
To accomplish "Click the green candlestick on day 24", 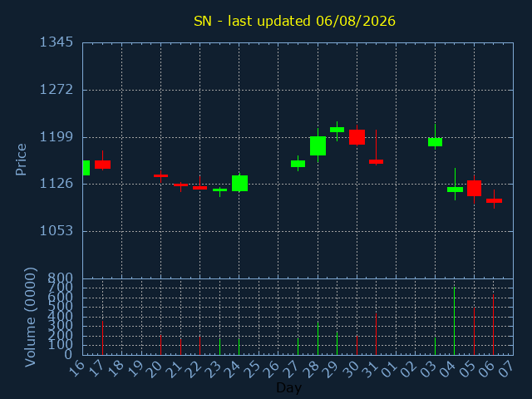I will pos(239,183).
